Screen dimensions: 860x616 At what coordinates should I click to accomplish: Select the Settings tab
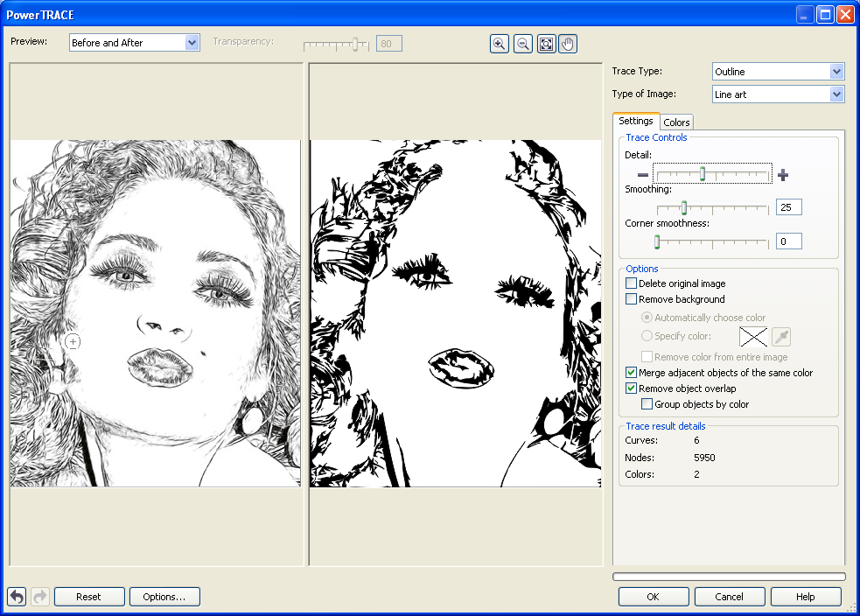tap(636, 122)
